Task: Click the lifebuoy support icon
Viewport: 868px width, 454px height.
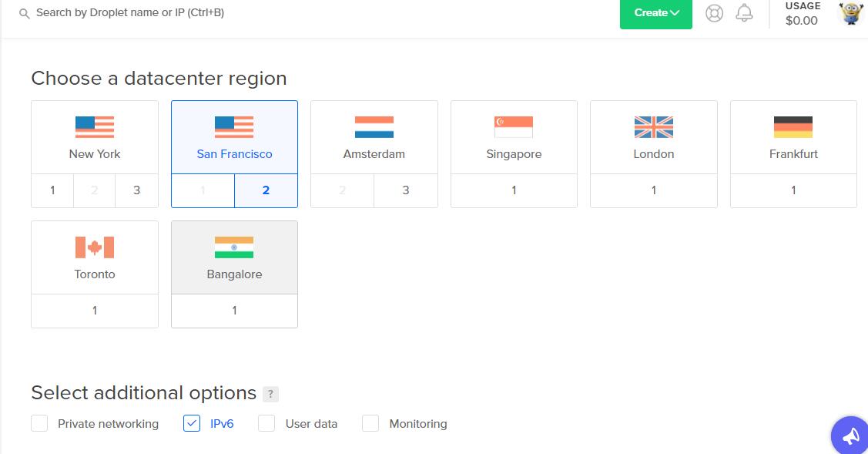Action: (x=714, y=13)
